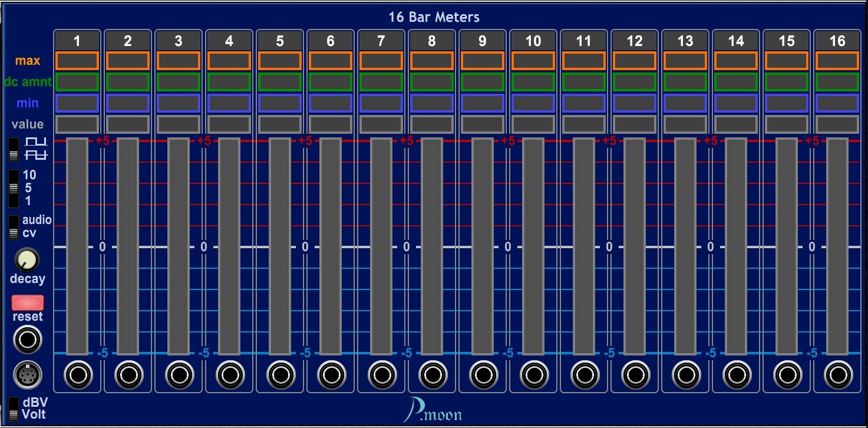Click the min readout for channel 10
Screen dimensions: 868x428
533,103
